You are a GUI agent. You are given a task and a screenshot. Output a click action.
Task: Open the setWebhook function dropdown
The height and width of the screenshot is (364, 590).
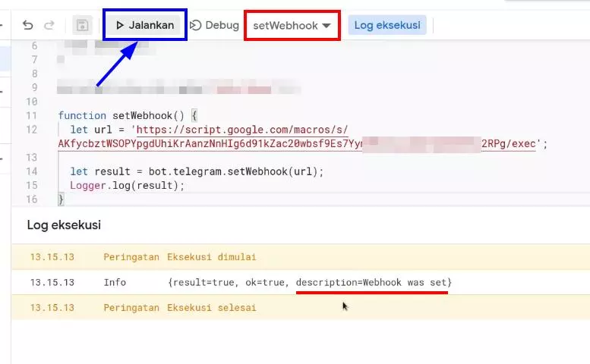pos(292,25)
